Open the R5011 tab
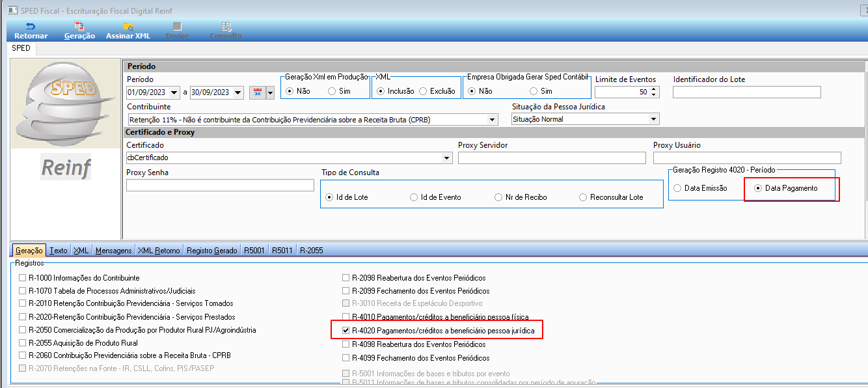This screenshot has width=868, height=388. point(282,251)
